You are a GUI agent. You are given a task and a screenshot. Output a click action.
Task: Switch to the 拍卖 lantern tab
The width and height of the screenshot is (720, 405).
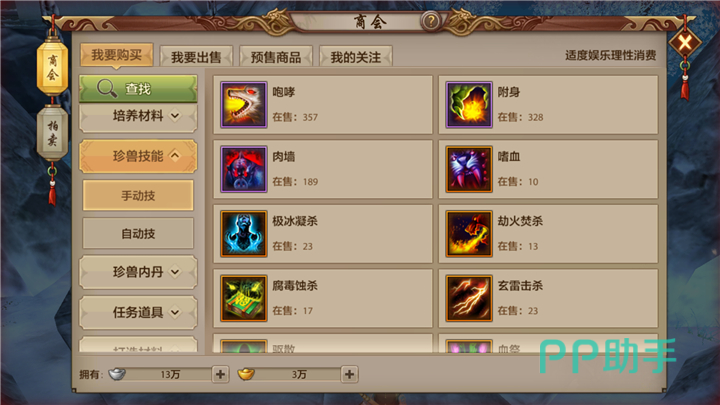[52, 133]
